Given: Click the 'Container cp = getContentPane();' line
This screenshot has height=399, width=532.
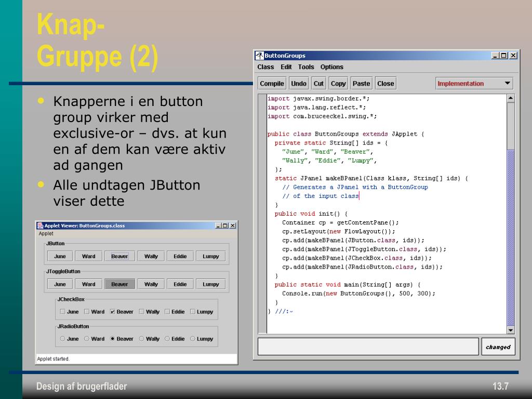Looking at the screenshot, I should click(x=340, y=222).
